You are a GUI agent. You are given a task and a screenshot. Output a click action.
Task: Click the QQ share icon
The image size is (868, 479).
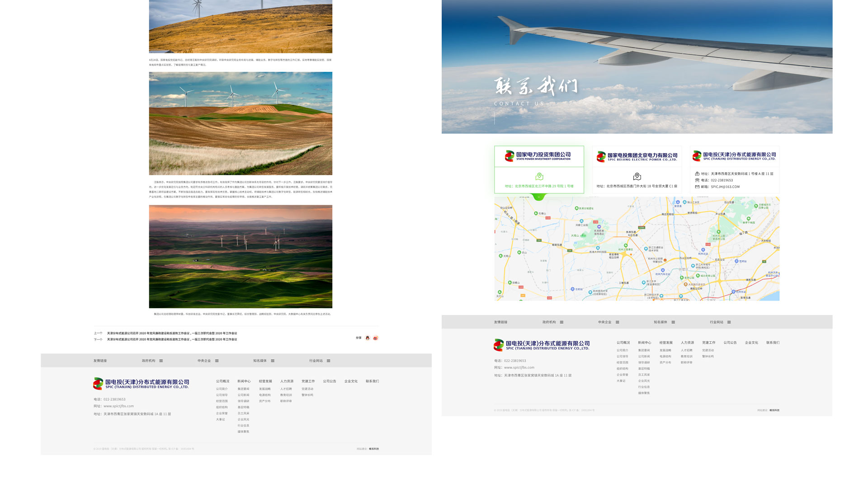tap(368, 338)
